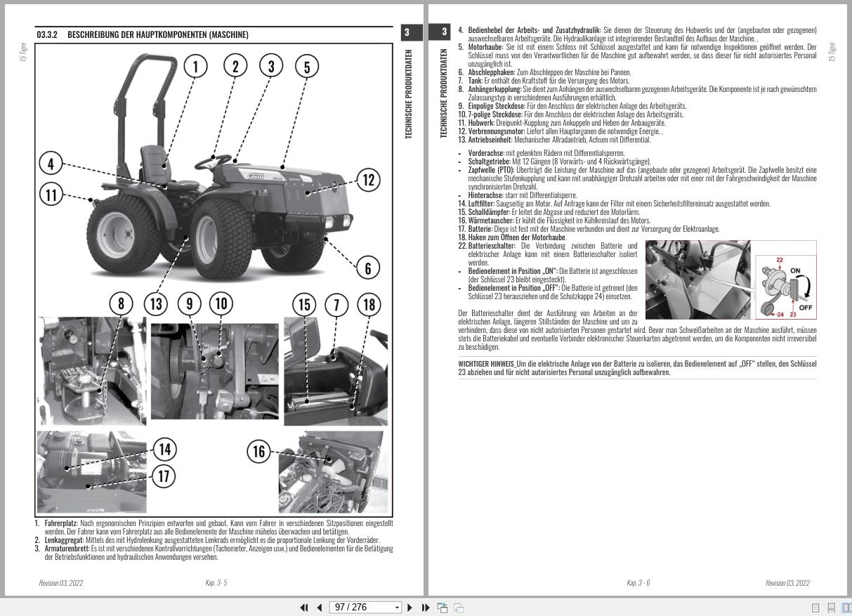Click the section tab '3' on the right page

pyautogui.click(x=444, y=32)
